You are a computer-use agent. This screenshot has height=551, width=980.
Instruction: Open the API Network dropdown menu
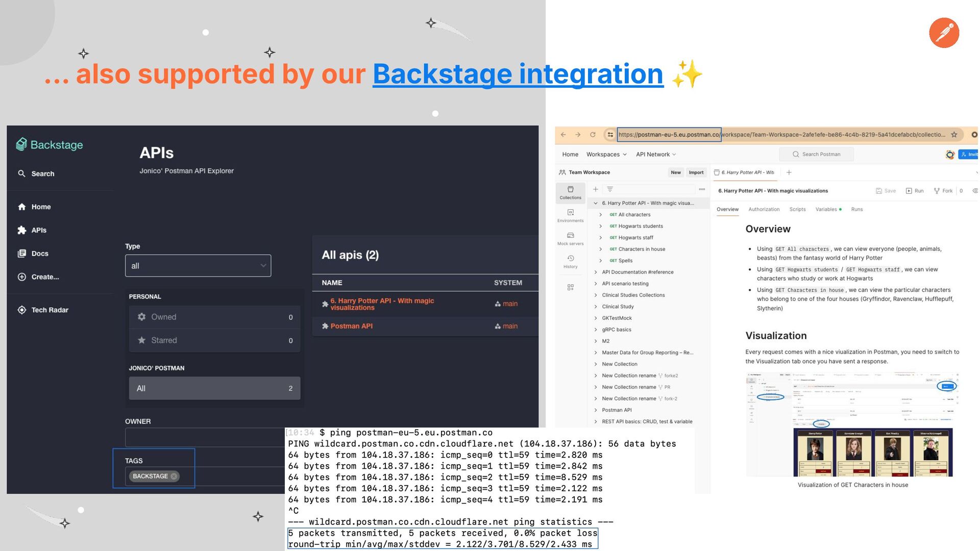pyautogui.click(x=656, y=155)
